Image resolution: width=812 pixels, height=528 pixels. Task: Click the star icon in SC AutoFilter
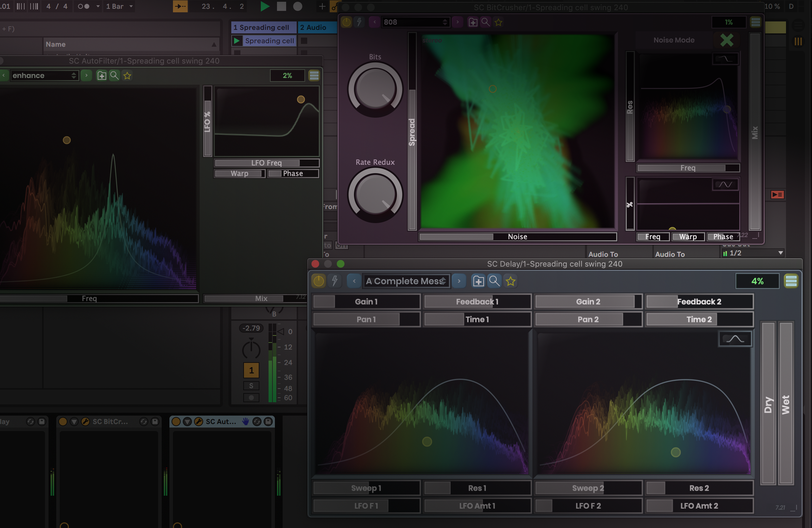coord(127,76)
